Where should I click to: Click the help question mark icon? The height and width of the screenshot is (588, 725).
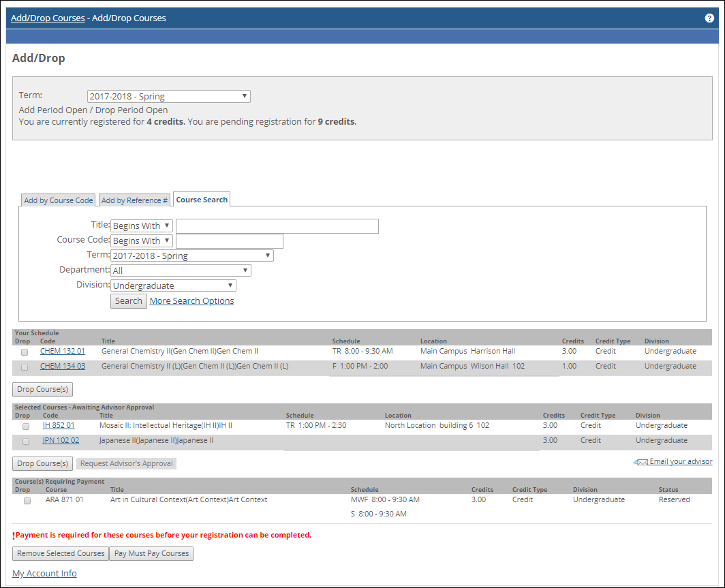709,18
